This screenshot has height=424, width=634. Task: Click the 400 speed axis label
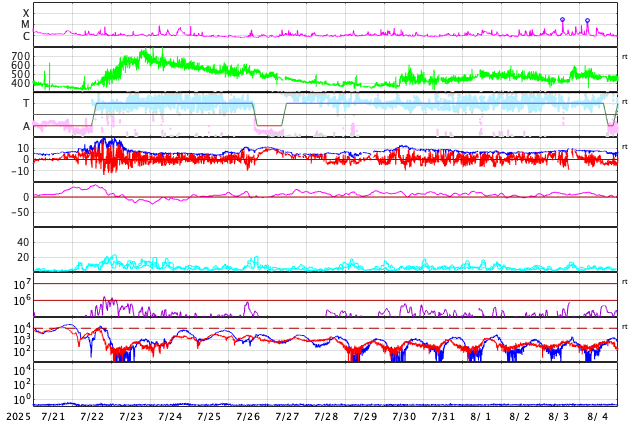(21, 84)
